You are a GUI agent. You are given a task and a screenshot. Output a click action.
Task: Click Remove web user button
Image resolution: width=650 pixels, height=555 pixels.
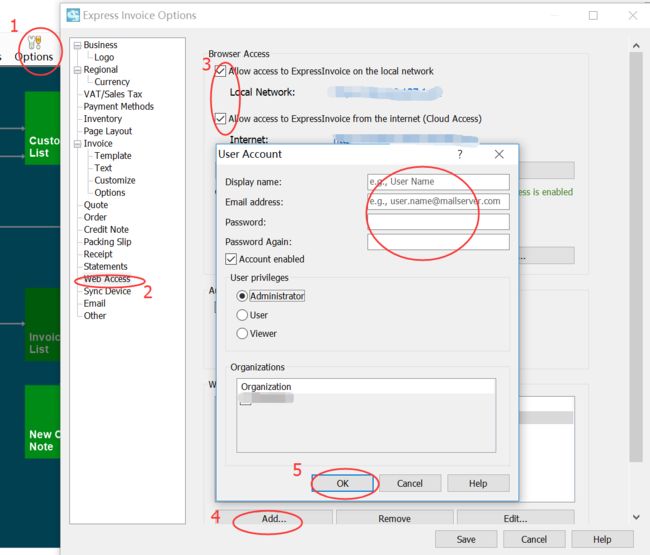click(x=394, y=518)
